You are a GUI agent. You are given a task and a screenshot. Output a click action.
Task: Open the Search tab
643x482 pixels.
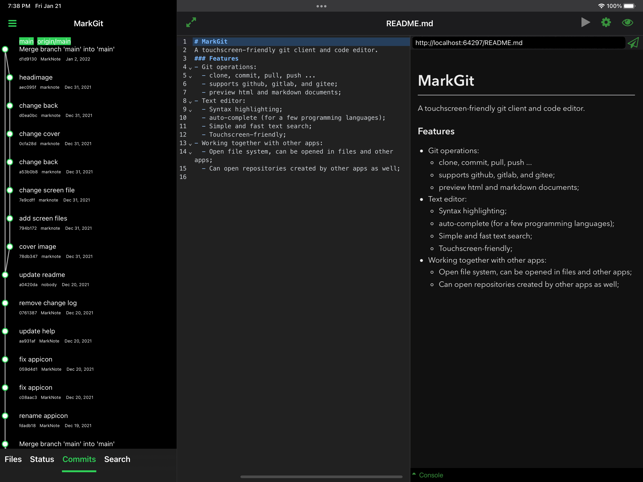(117, 459)
